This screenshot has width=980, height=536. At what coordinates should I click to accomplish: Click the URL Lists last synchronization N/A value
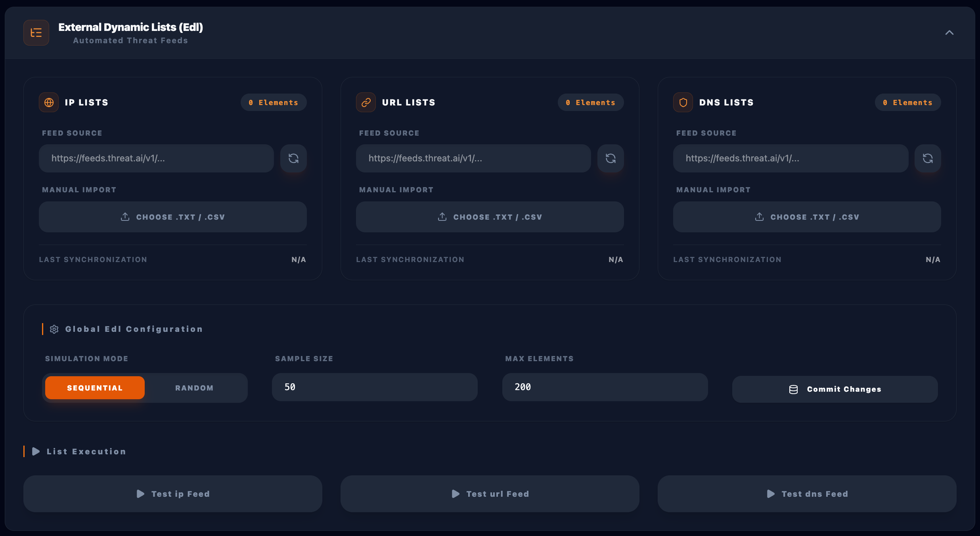tap(616, 260)
